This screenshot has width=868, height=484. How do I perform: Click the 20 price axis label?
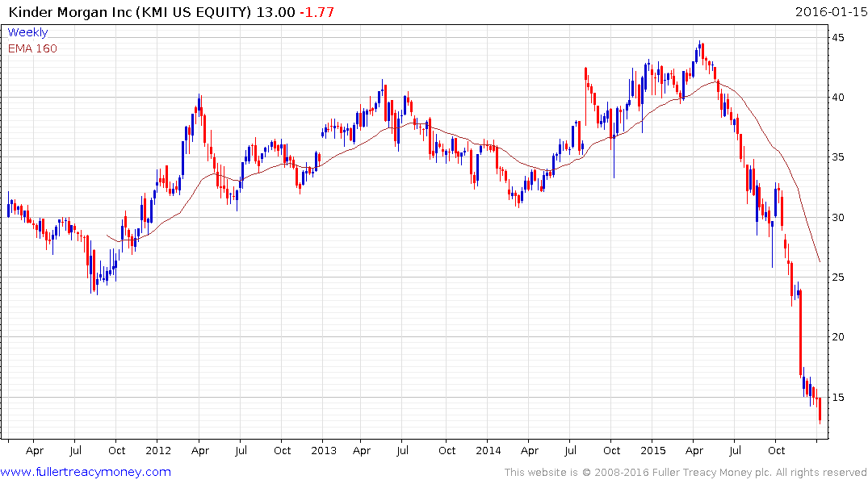pyautogui.click(x=838, y=337)
